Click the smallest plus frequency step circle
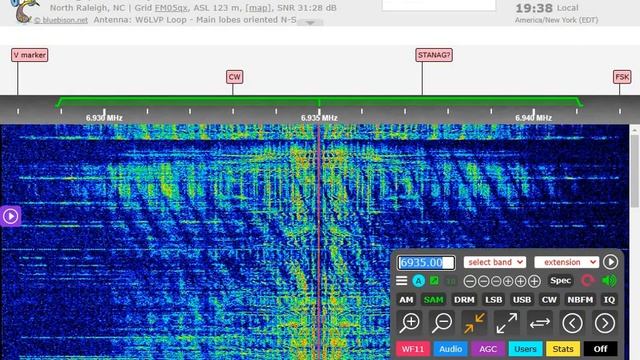Screen dimensions: 640x360 pyautogui.click(x=508, y=281)
